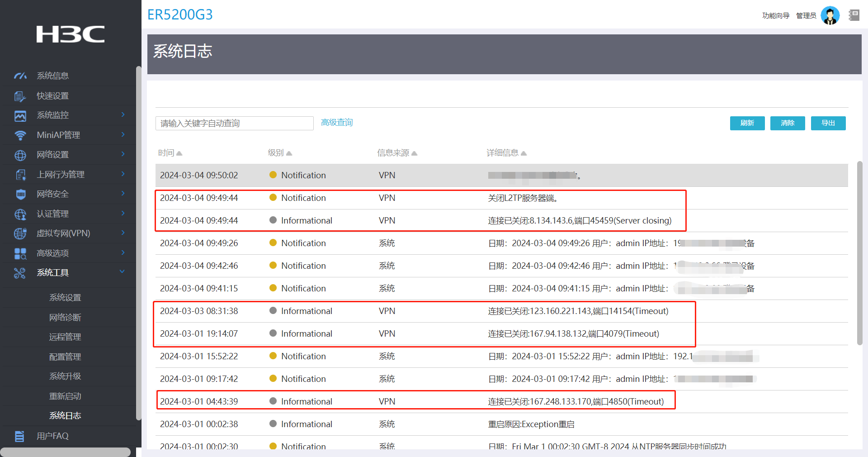868x457 pixels.
Task: Expand the 系统监控 submenu chevron
Action: pyautogui.click(x=123, y=115)
